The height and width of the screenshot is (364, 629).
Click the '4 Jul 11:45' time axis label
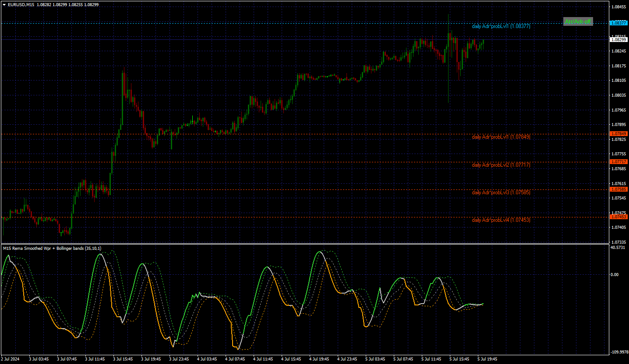click(263, 359)
